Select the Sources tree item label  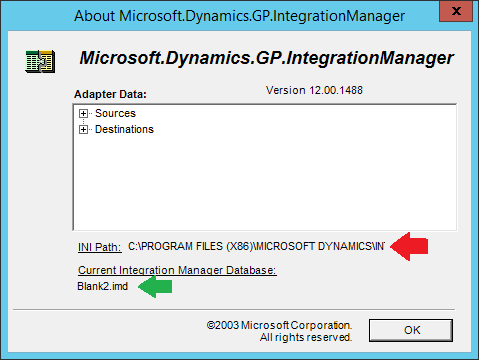pyautogui.click(x=115, y=113)
